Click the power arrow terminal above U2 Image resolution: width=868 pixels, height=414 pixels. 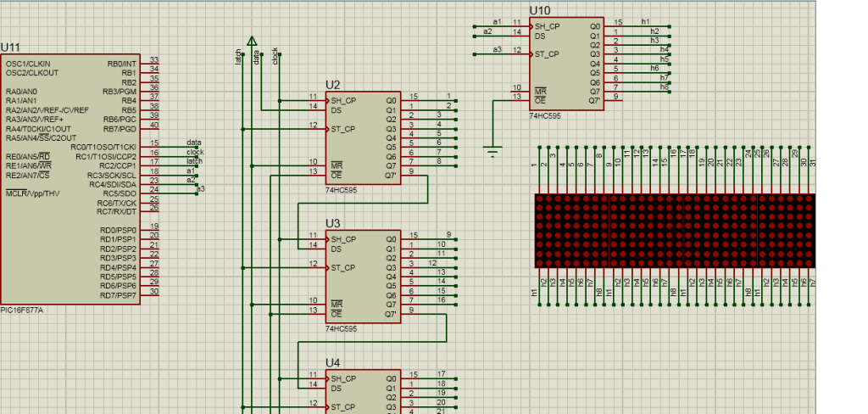click(251, 40)
